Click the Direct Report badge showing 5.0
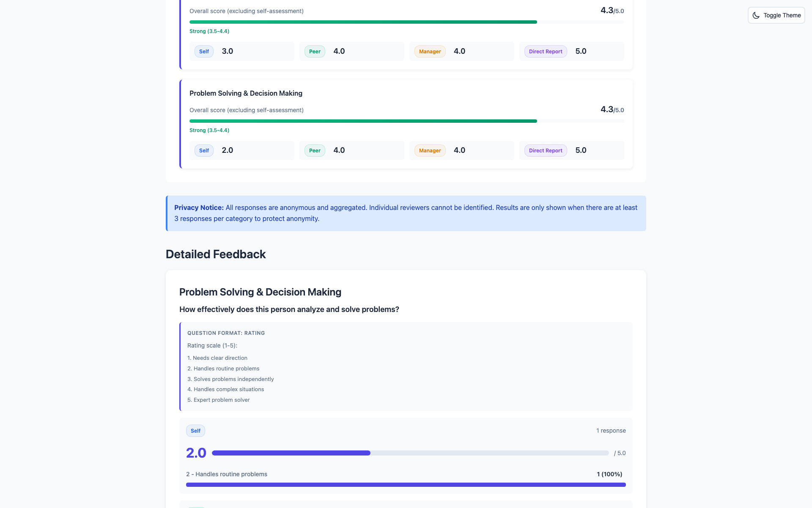The height and width of the screenshot is (508, 812). click(545, 51)
